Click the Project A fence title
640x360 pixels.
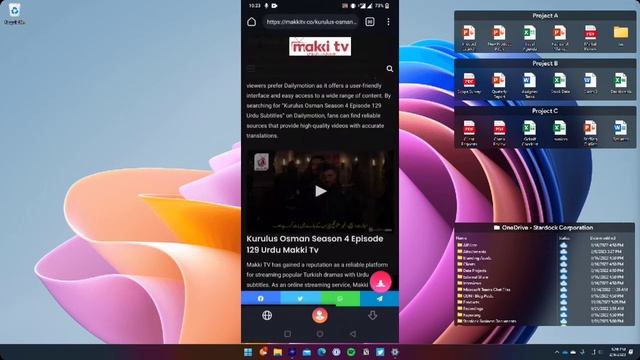(x=545, y=16)
